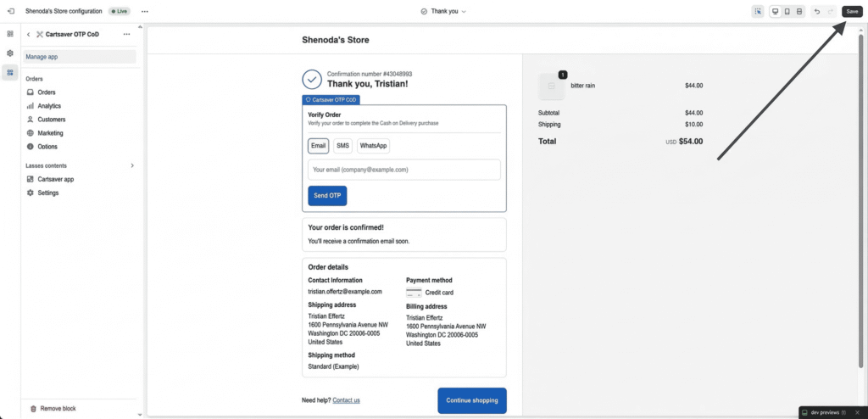Click the trash icon beside Remove block
Viewport: 868px width, 419px height.
(33, 409)
